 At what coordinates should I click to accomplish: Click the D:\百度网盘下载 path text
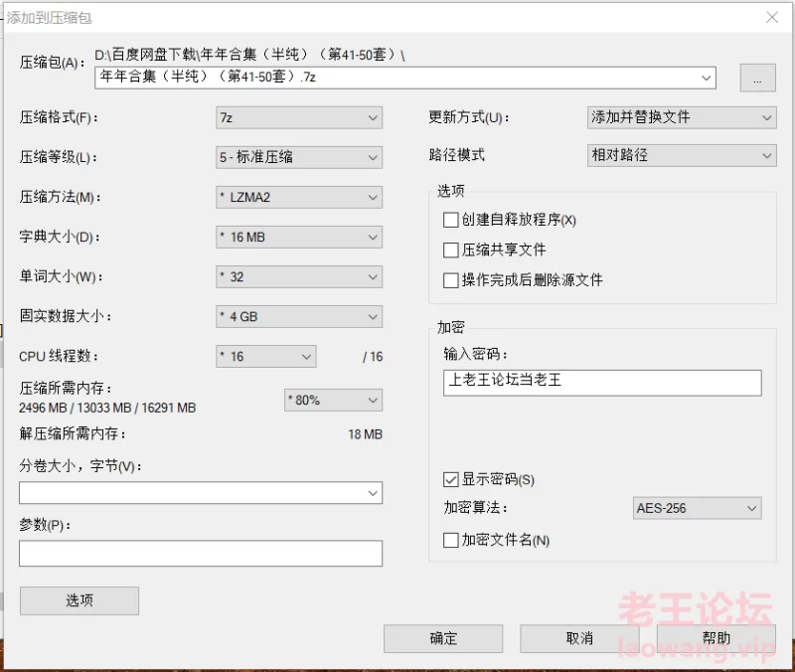249,55
